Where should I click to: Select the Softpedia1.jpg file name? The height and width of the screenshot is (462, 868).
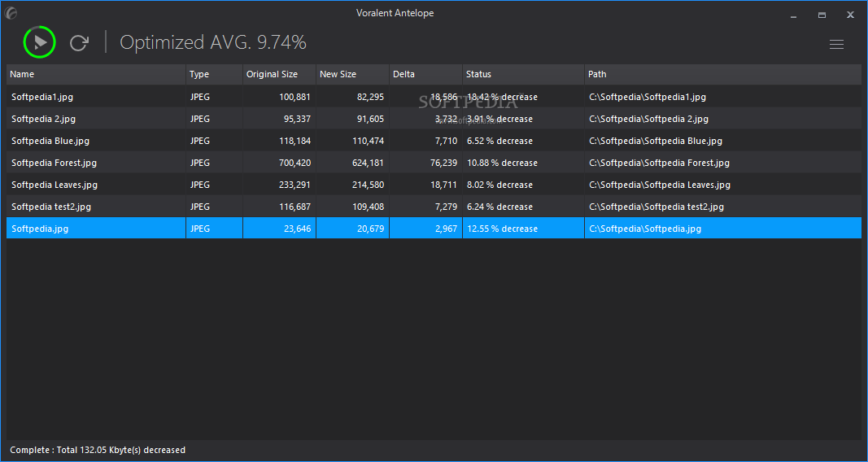pos(42,97)
